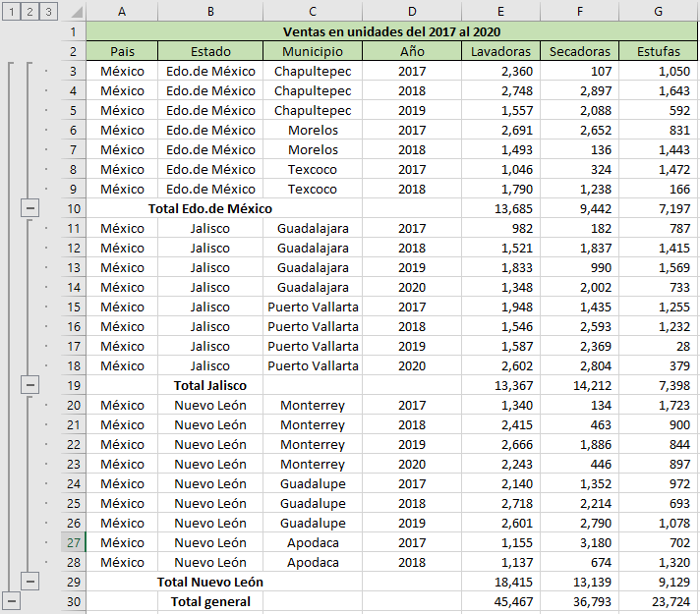Viewport: 700px width, 614px height.
Task: Click the 'Secadoras' header cell
Action: click(x=579, y=51)
